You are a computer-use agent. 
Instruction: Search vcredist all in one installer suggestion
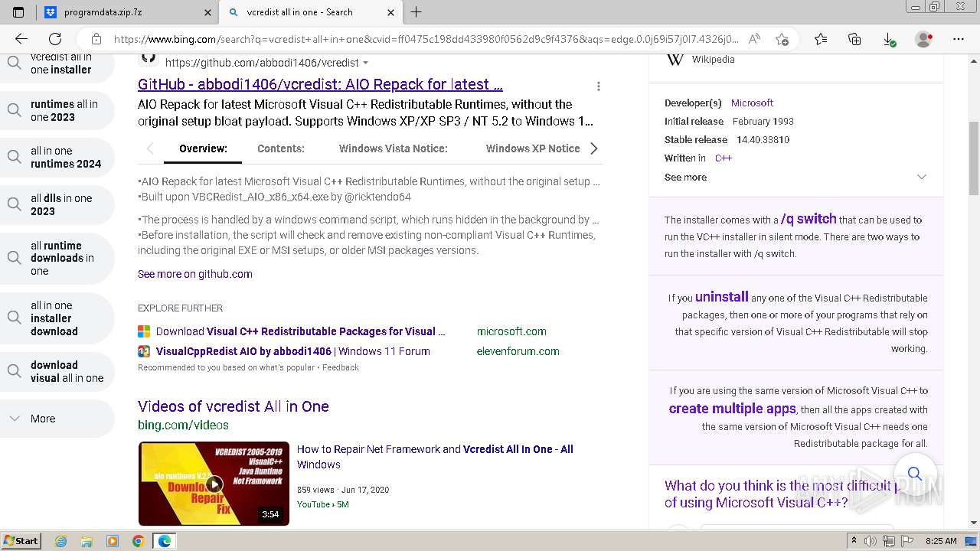pyautogui.click(x=57, y=64)
